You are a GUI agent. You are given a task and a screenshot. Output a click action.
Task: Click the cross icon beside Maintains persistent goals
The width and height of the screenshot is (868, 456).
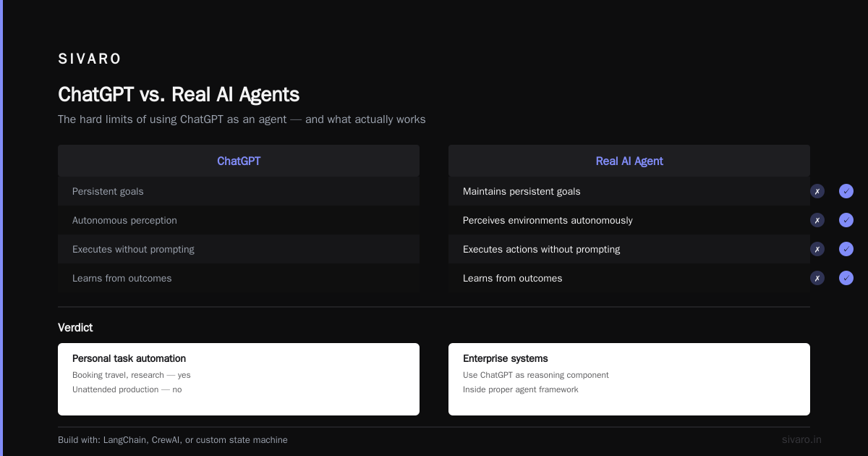[817, 191]
